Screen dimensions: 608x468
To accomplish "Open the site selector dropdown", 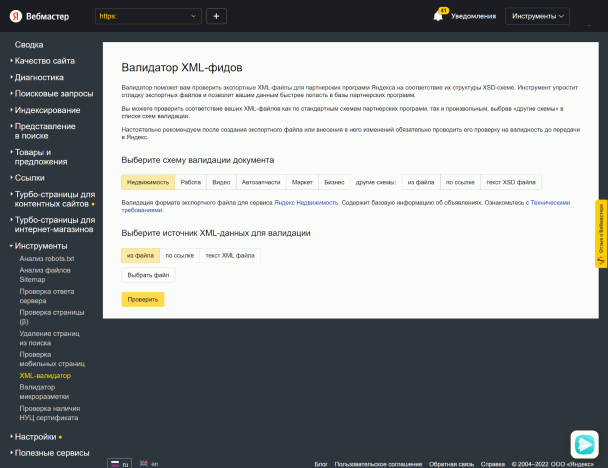I will tap(148, 16).
